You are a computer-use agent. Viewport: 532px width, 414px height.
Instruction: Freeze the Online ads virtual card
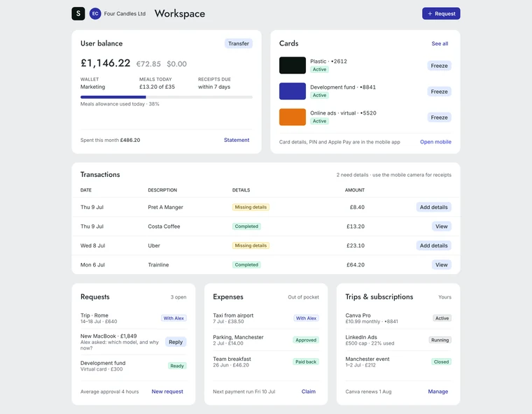[439, 117]
